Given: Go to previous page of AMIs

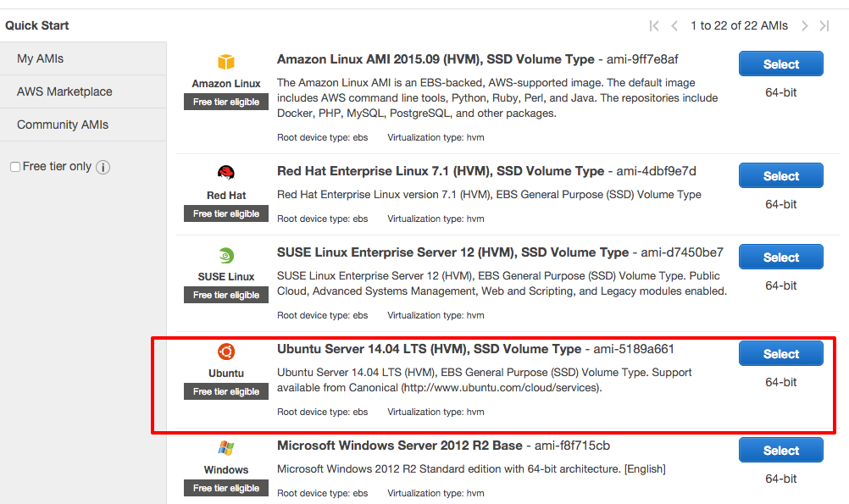Looking at the screenshot, I should click(674, 25).
